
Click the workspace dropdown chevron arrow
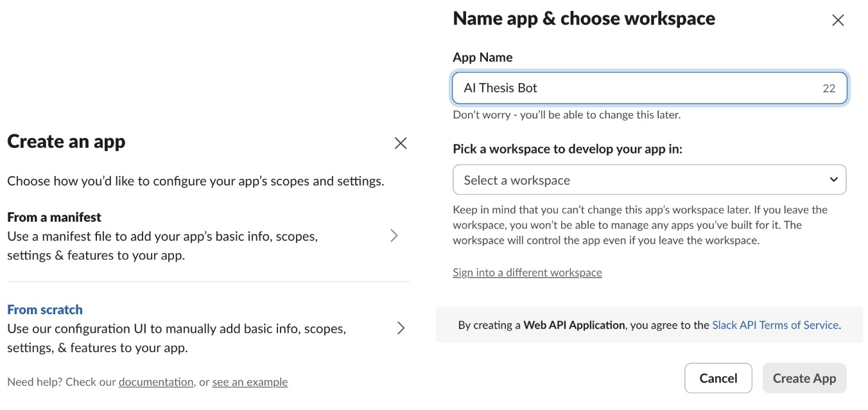[x=833, y=180]
